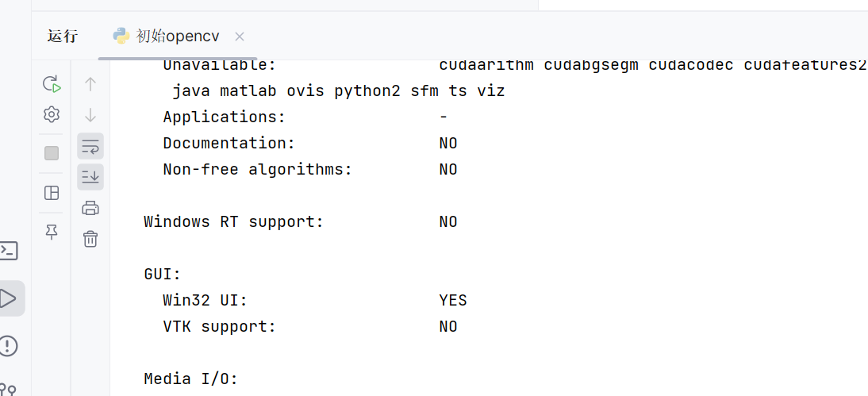Click the 运行 panel title
868x396 pixels.
click(x=62, y=37)
